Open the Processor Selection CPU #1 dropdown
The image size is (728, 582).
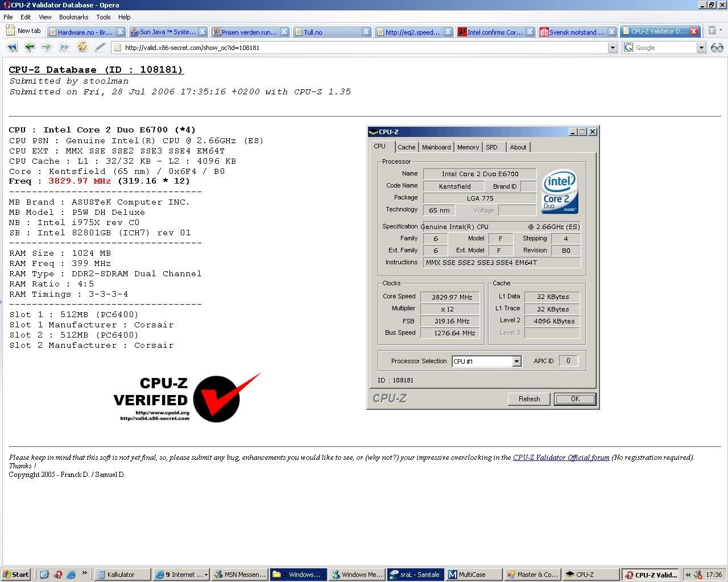(x=516, y=361)
